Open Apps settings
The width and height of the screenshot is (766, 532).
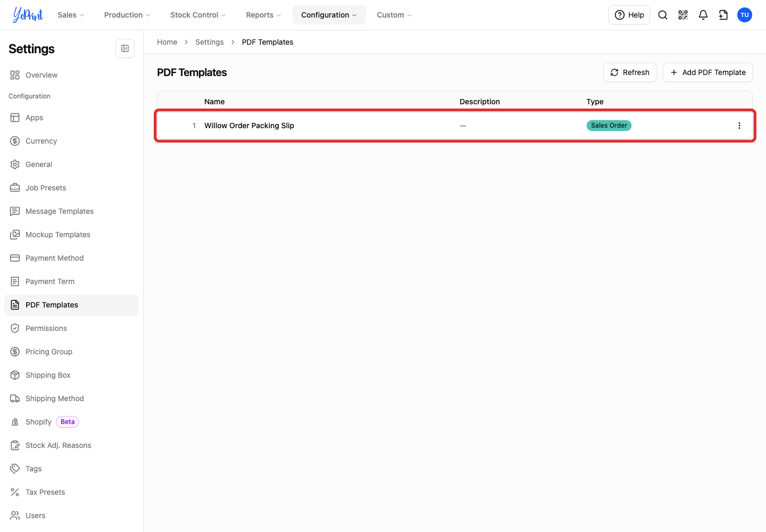[71, 118]
